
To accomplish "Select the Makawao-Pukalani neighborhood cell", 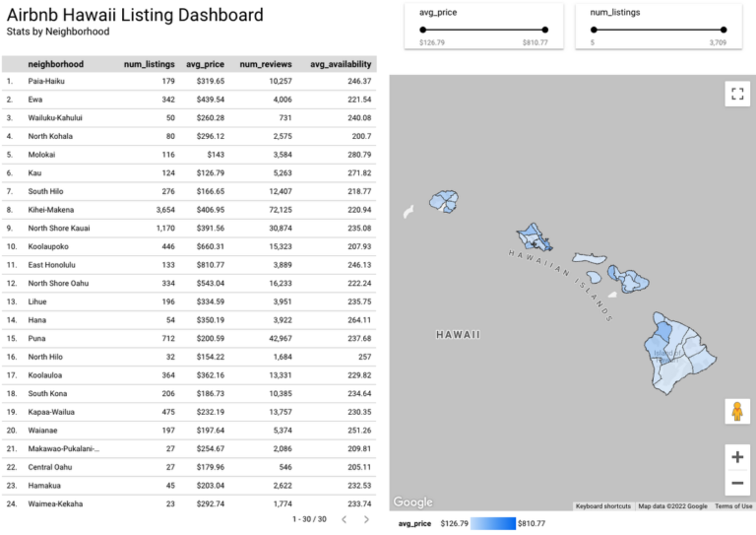I will (64, 448).
